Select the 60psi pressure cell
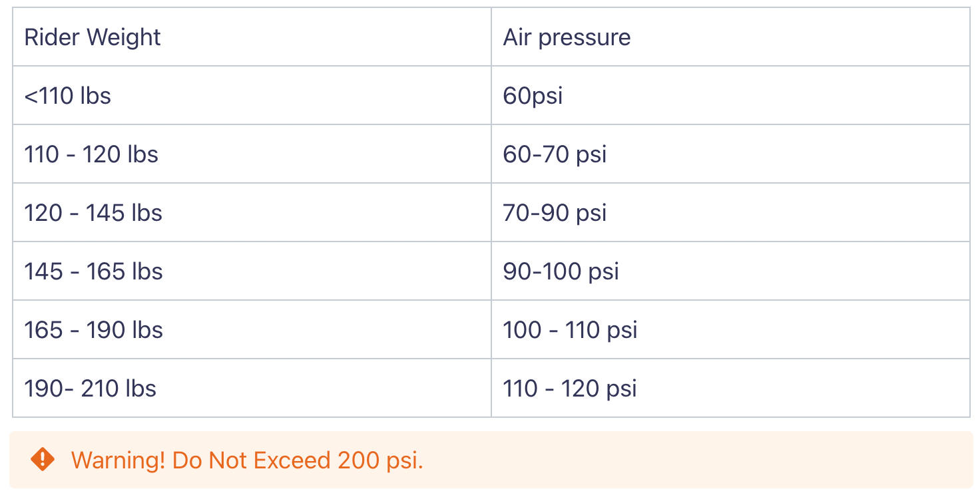Viewport: 980px width, 499px height. tap(533, 96)
